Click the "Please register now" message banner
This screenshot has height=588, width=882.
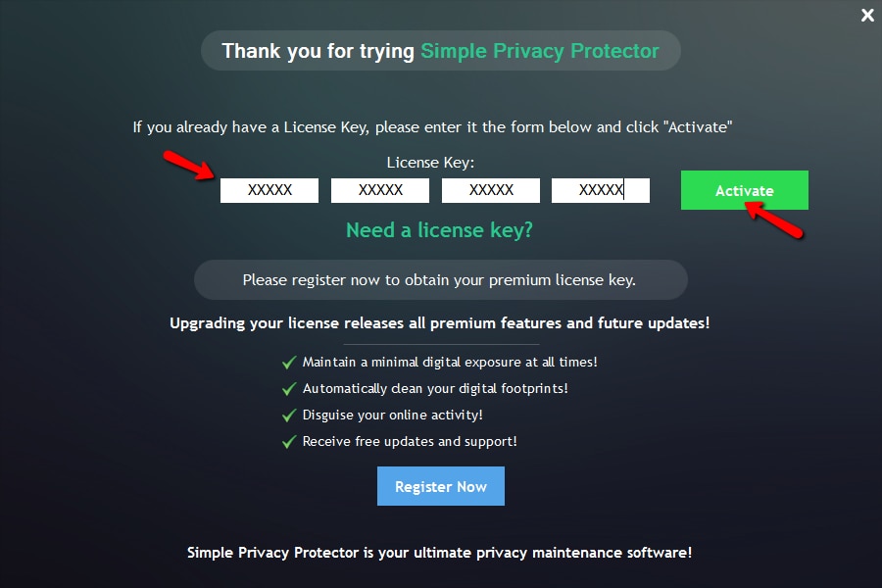[x=441, y=279]
